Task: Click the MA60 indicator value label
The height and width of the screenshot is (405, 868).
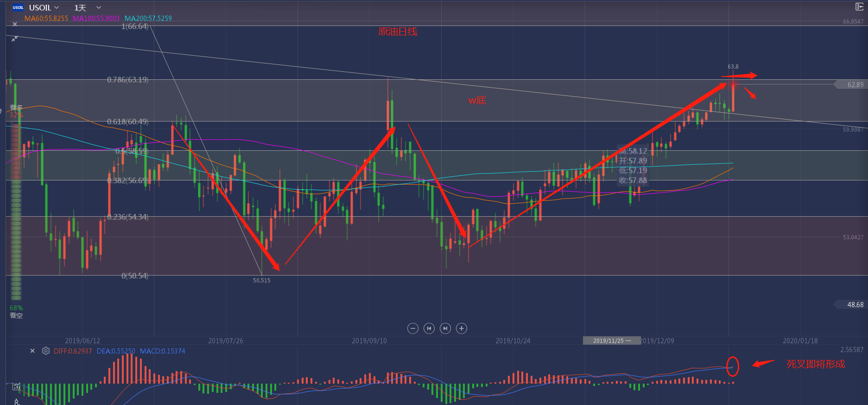Action: [x=46, y=19]
